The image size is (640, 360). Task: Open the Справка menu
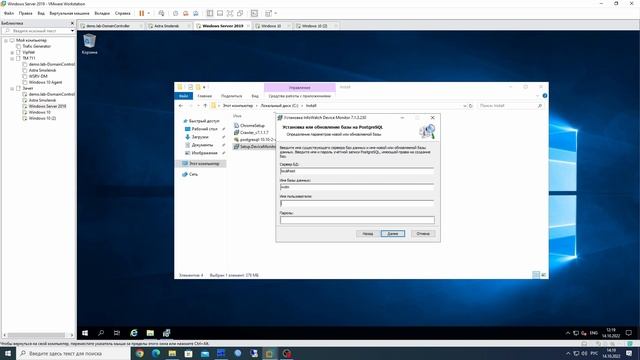tap(122, 13)
